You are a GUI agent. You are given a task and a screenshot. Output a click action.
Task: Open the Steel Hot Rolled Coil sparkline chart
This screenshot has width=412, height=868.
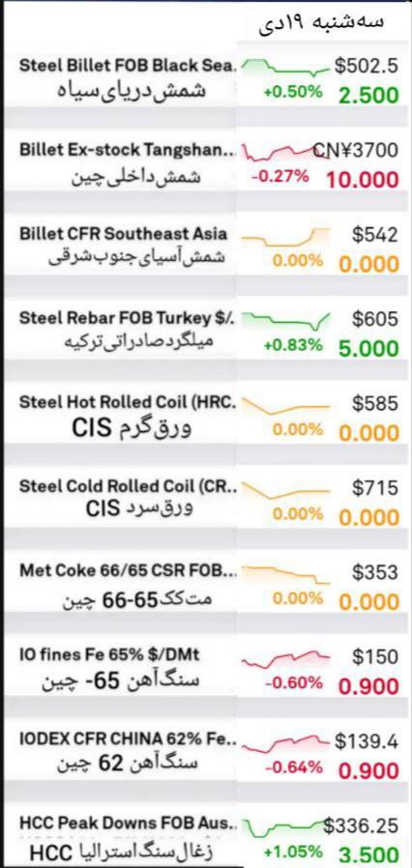286,405
